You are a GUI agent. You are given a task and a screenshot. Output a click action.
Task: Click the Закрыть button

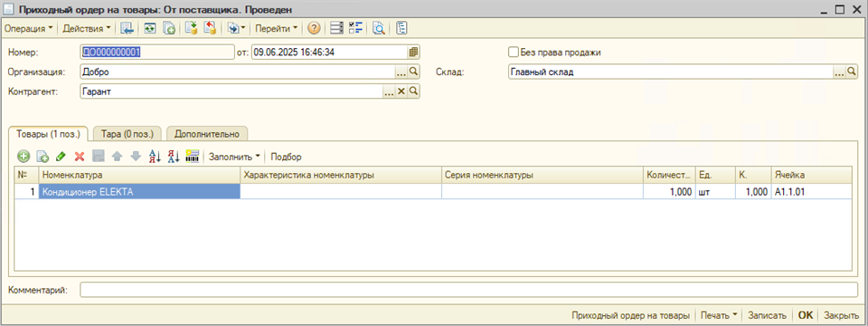(x=841, y=315)
